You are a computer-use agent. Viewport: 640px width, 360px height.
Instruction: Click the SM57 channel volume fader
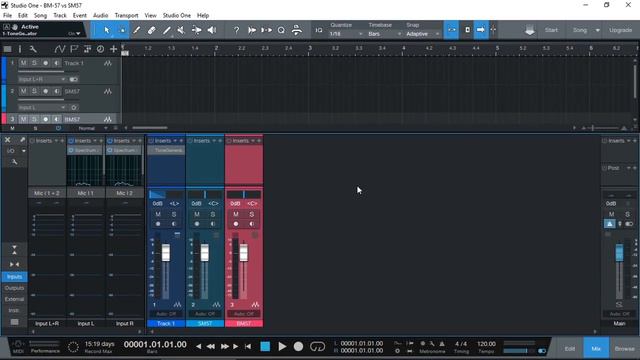pos(204,253)
